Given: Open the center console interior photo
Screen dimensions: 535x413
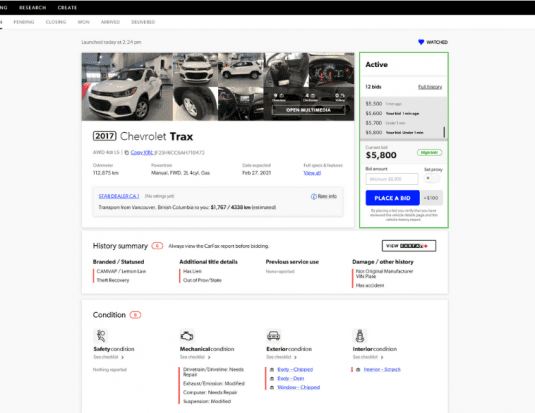Looking at the screenshot, I should tap(241, 104).
